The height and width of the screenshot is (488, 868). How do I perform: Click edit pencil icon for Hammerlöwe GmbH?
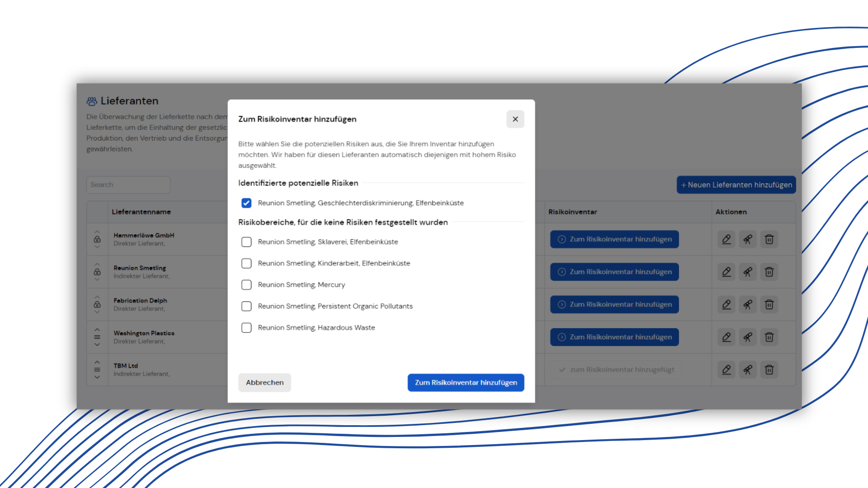point(726,239)
